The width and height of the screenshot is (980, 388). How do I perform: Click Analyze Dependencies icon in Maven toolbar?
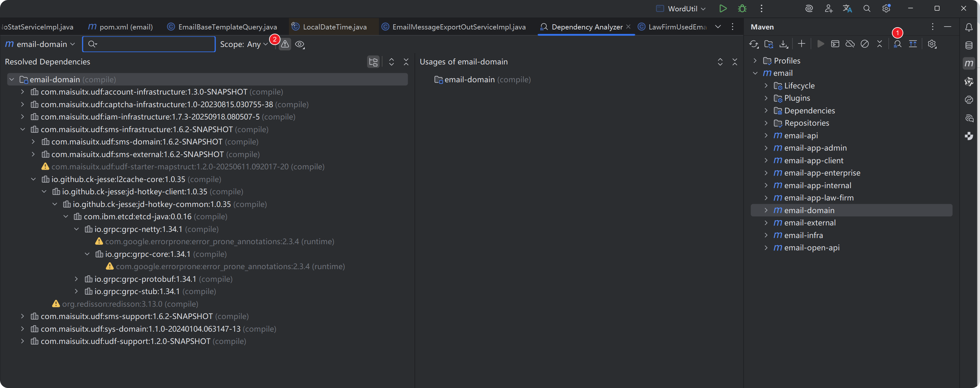click(x=897, y=44)
